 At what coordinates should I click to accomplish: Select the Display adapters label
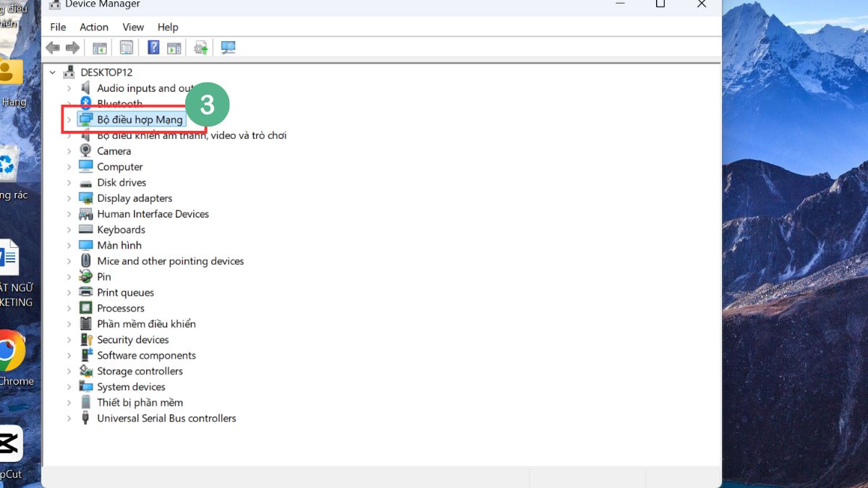click(135, 198)
